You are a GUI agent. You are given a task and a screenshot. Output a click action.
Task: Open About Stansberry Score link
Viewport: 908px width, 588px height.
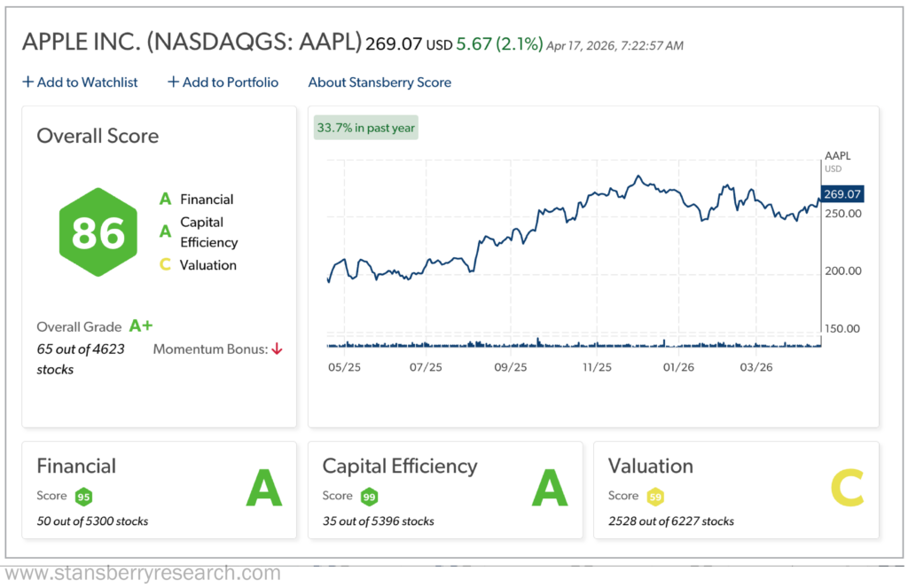(x=380, y=82)
